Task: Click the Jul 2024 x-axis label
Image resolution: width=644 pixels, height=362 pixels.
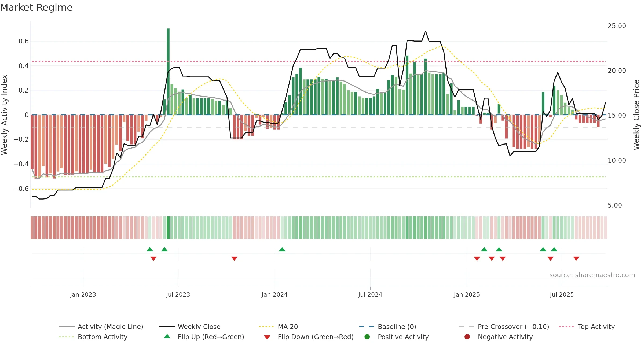Action: pyautogui.click(x=370, y=294)
